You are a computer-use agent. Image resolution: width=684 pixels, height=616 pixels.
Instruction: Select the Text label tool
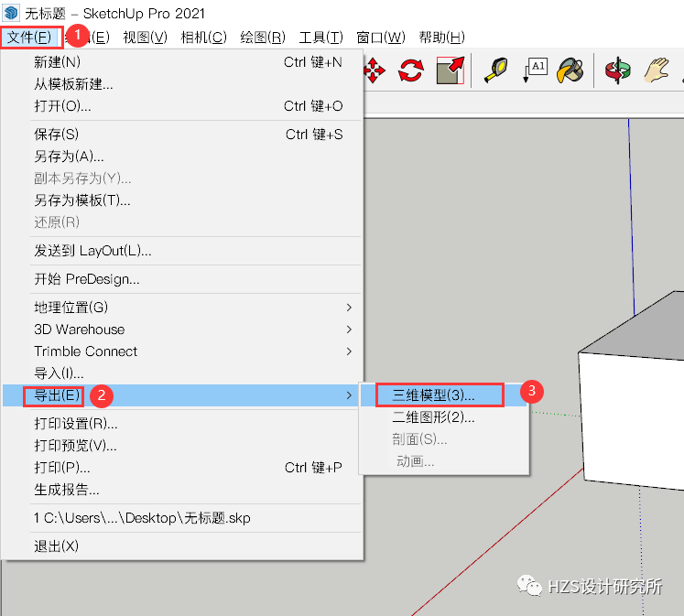point(535,70)
